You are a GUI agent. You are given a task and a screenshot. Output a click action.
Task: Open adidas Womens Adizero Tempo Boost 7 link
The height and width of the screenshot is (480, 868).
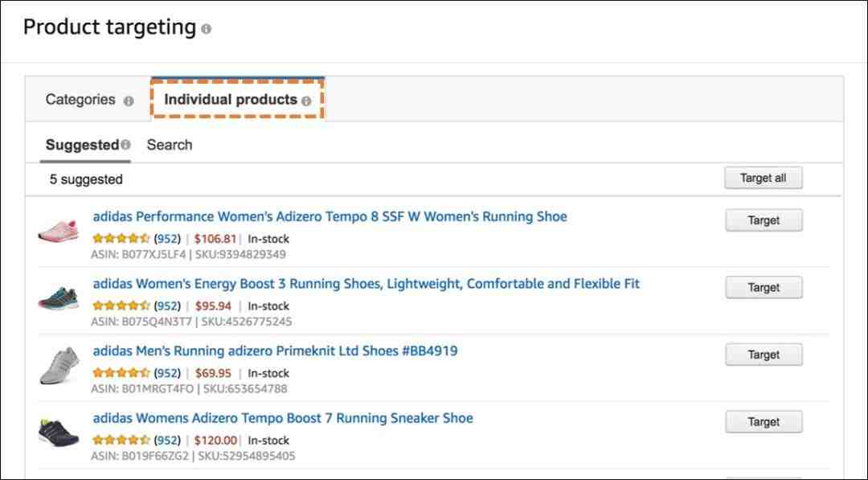283,419
